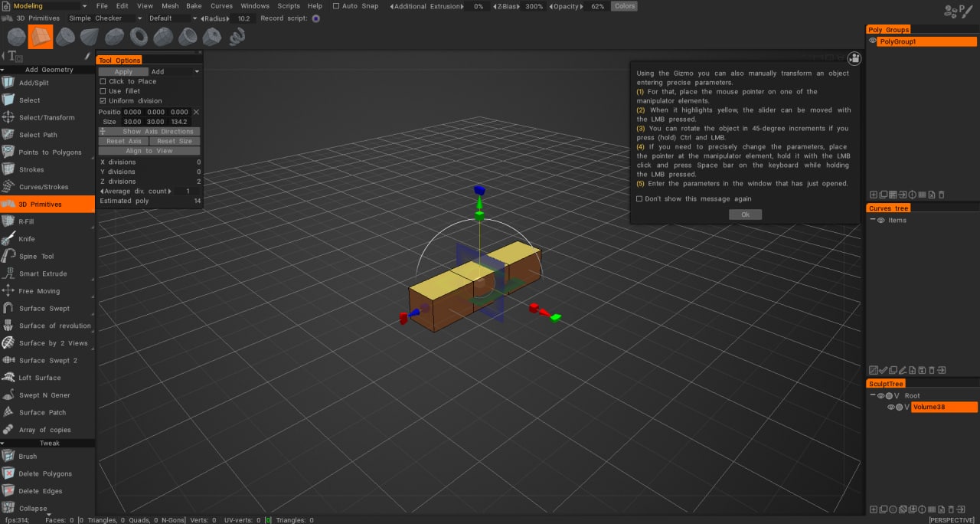The width and height of the screenshot is (980, 524).
Task: Click Ok in the Gizmo hint dialog
Action: 745,215
